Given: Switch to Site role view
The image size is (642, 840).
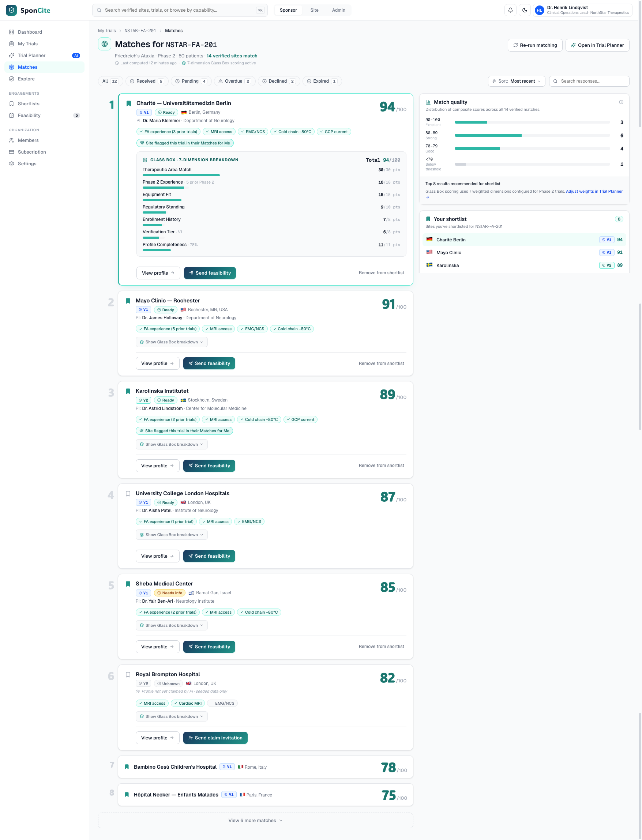Looking at the screenshot, I should point(314,10).
